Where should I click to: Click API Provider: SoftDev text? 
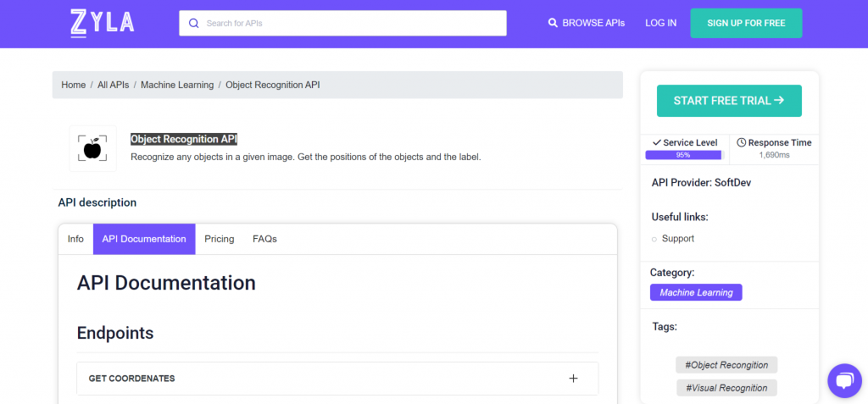click(x=701, y=183)
